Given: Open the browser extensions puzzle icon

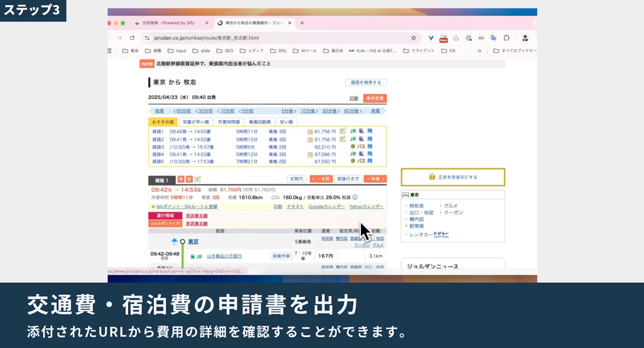Looking at the screenshot, I should point(506,38).
